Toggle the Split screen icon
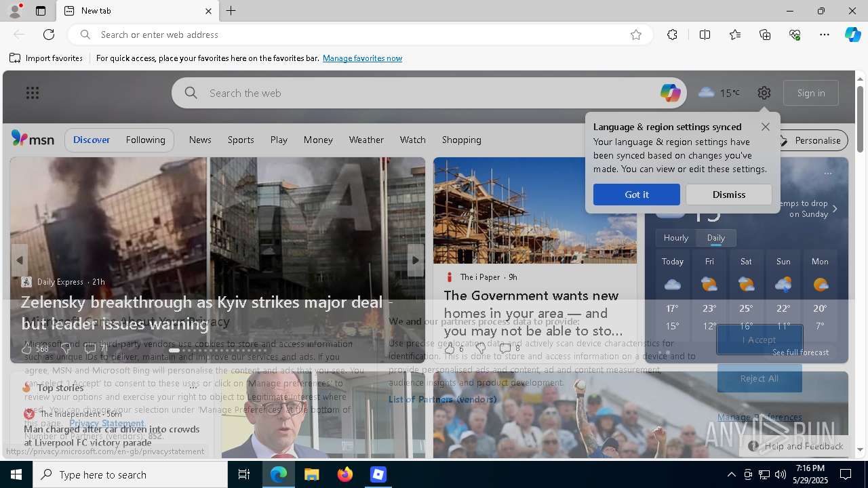 pyautogui.click(x=705, y=35)
